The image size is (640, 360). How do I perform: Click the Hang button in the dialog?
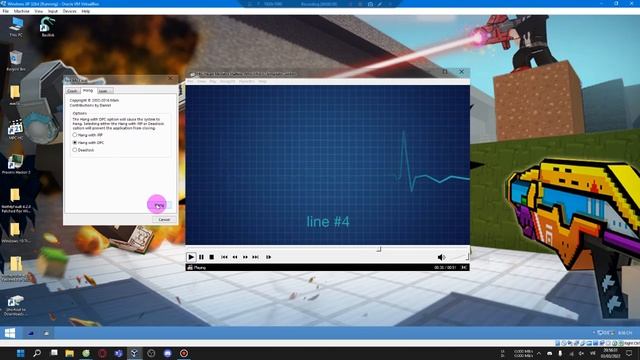[x=160, y=205]
